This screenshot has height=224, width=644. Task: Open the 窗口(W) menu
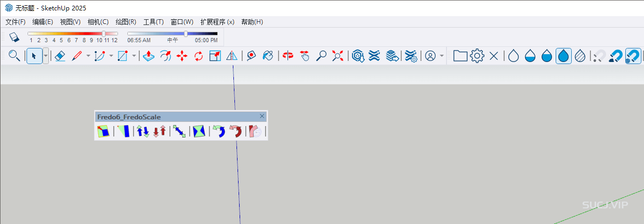[182, 22]
